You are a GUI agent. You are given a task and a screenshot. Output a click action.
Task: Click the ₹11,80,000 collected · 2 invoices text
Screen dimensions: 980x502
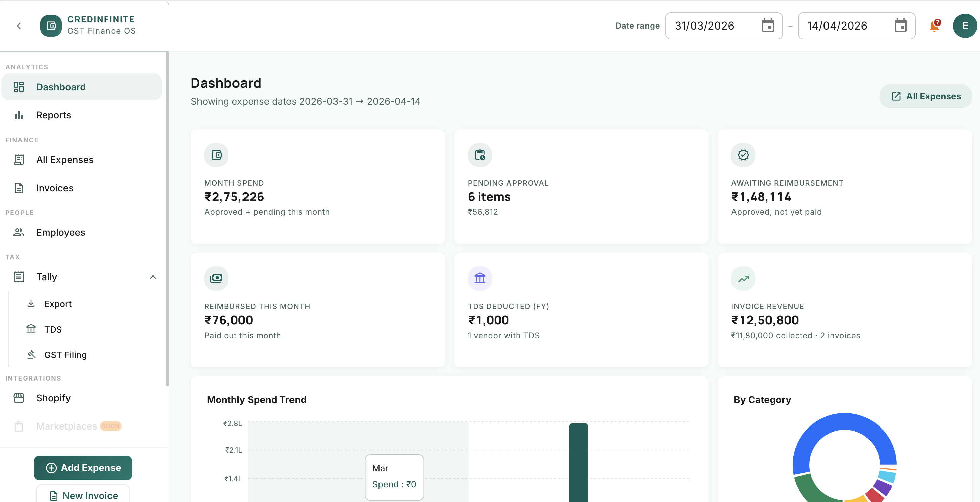pos(796,336)
